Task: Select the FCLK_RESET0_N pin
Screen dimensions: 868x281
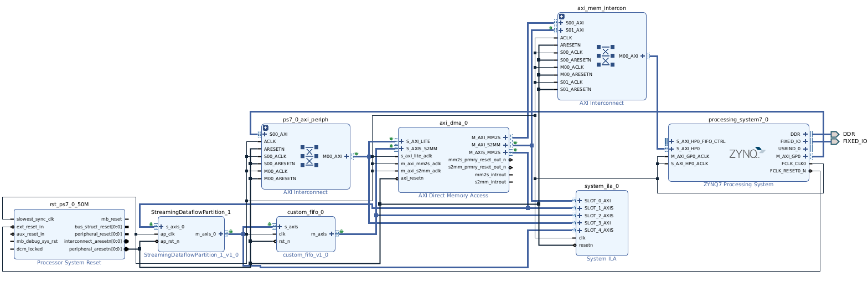Action: click(788, 171)
